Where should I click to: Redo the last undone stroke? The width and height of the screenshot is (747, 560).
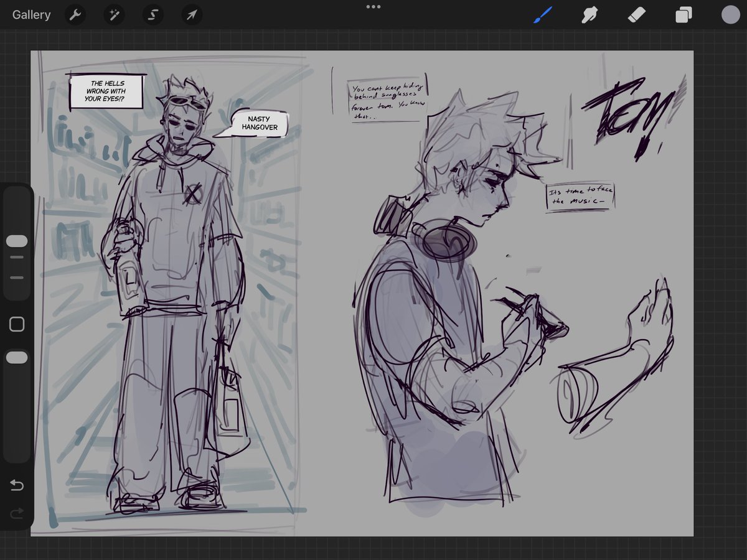(17, 513)
